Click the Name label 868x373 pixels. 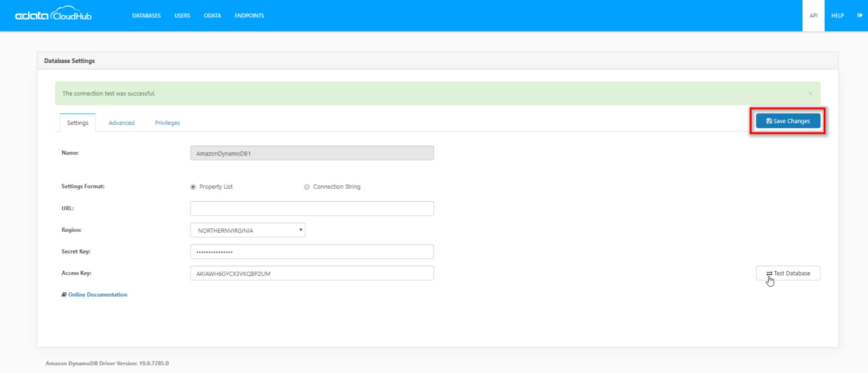(x=70, y=153)
